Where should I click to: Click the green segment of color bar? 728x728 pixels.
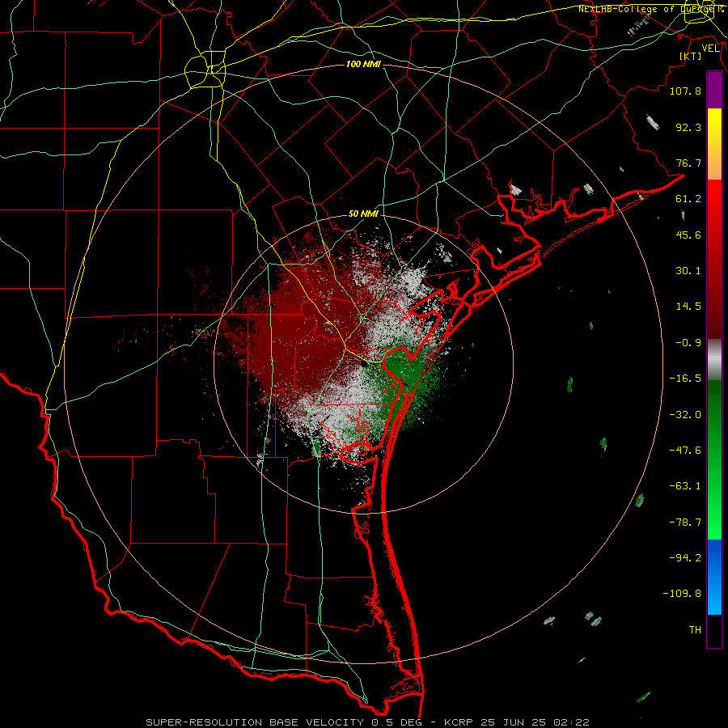point(714,459)
